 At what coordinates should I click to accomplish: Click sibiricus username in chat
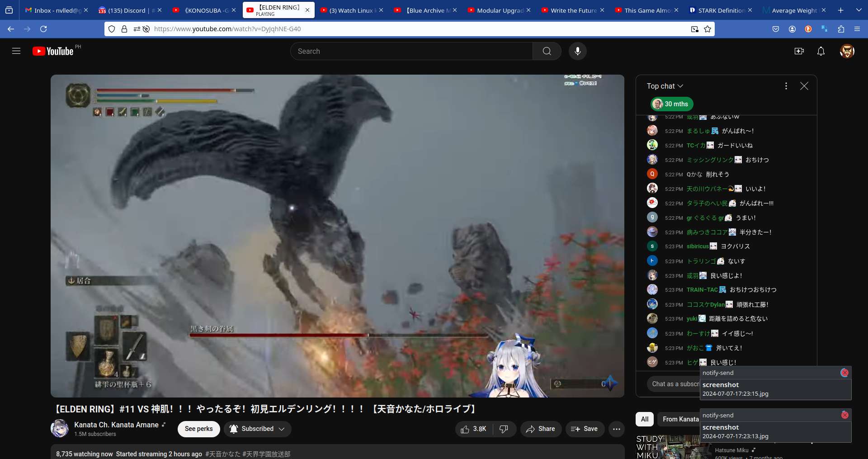tap(698, 246)
